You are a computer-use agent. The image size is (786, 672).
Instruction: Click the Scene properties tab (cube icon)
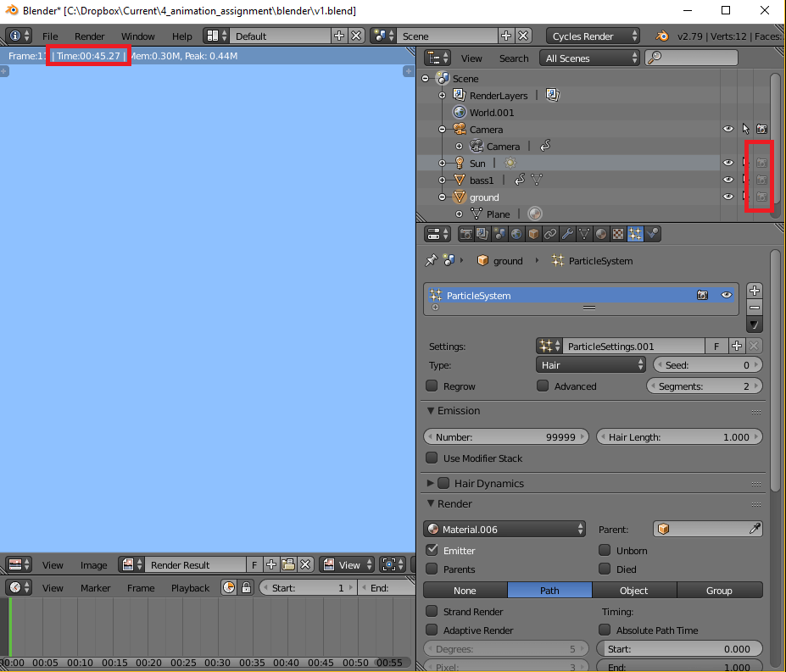(532, 234)
